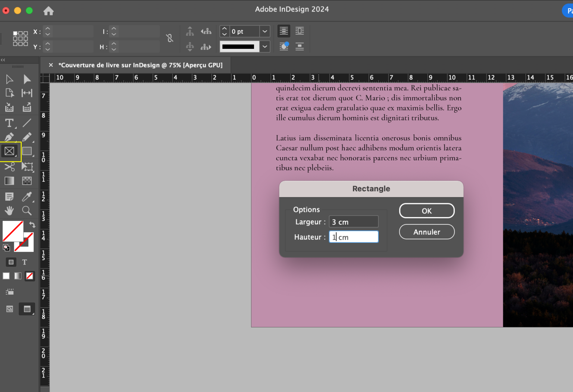Click the Hauteur height field

pos(354,237)
